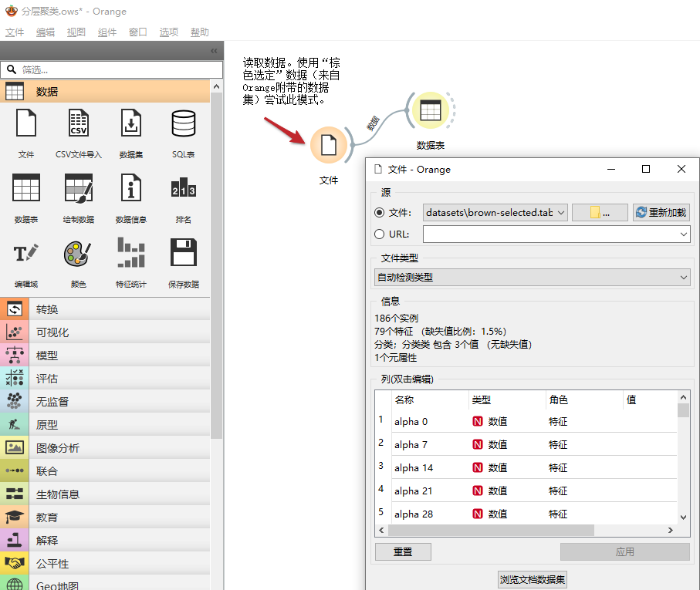Select the 数据表 node on the canvas
Screen dimensions: 700x590
pos(431,110)
